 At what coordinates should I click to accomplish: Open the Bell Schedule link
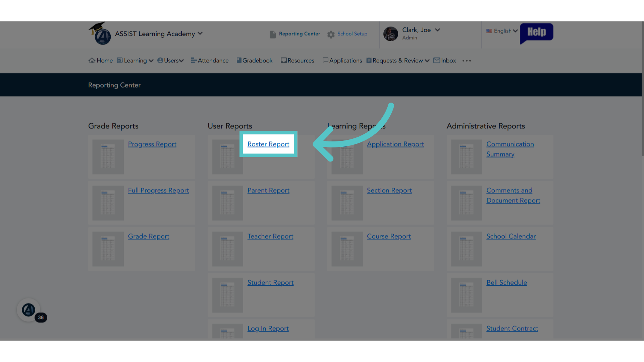pos(506,283)
